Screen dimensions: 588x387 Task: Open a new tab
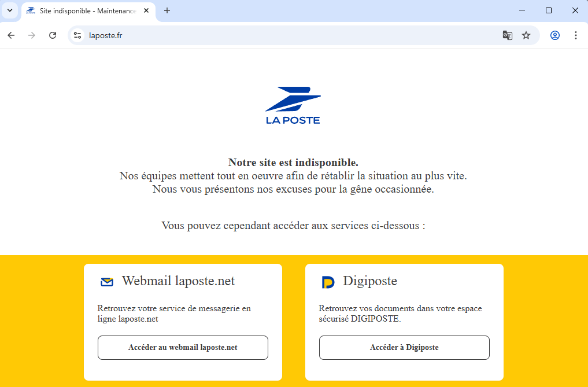[167, 10]
